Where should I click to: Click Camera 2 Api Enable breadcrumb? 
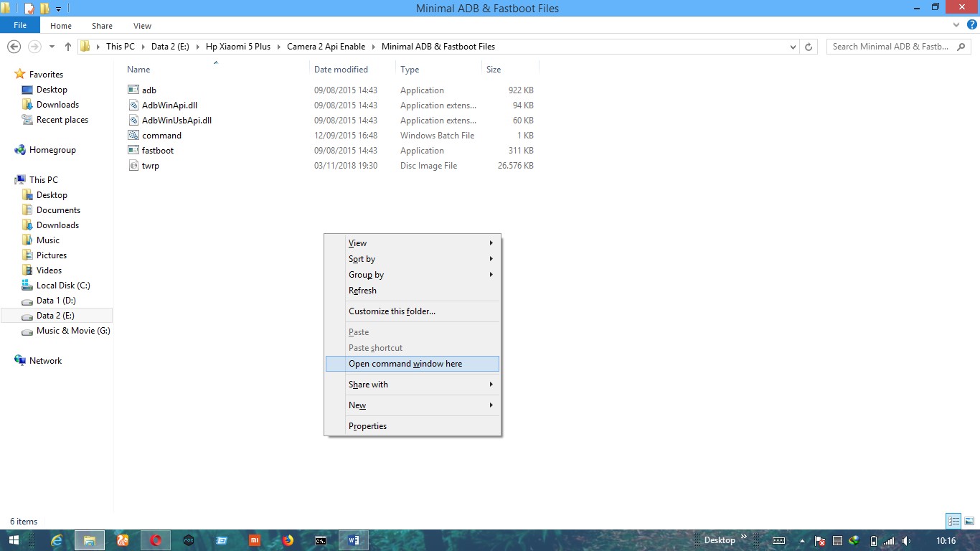coord(326,47)
